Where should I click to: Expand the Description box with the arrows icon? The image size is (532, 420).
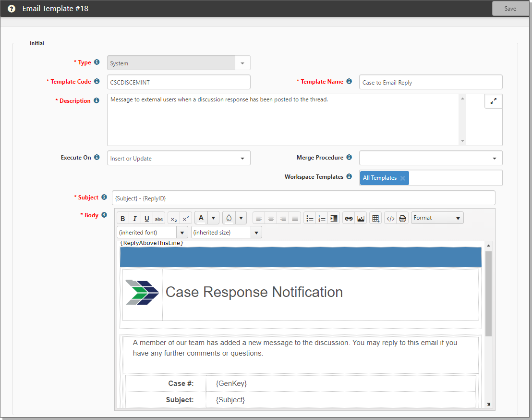pyautogui.click(x=493, y=101)
